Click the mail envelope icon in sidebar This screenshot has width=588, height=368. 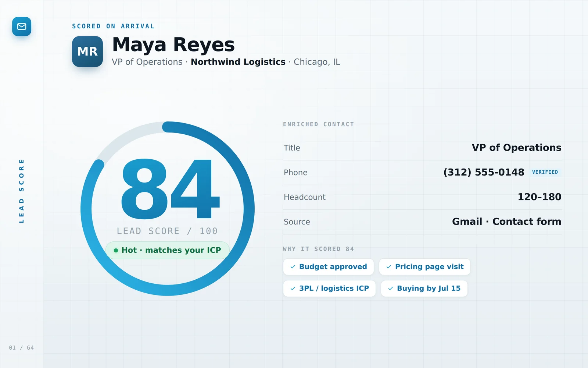tap(22, 26)
